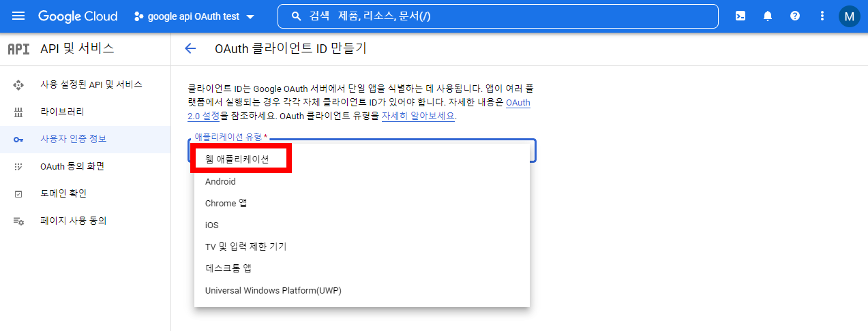The width and height of the screenshot is (868, 331).
Task: Click the key credentials icon
Action: [18, 140]
